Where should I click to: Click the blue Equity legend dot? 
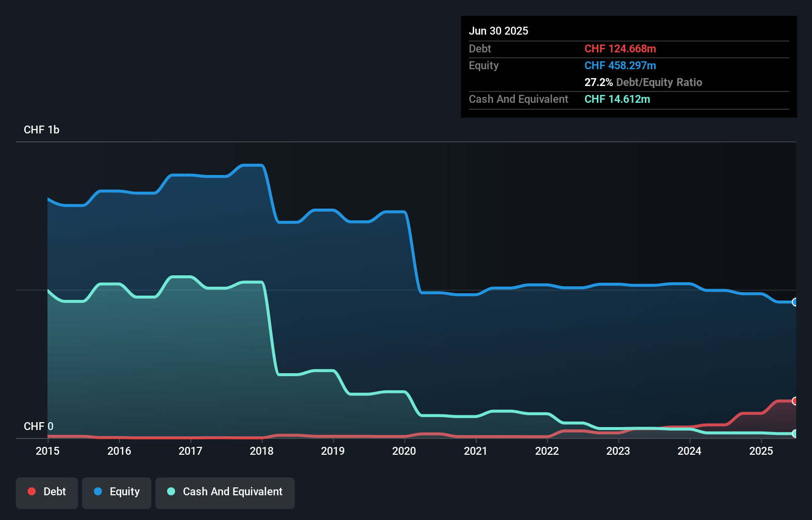98,491
